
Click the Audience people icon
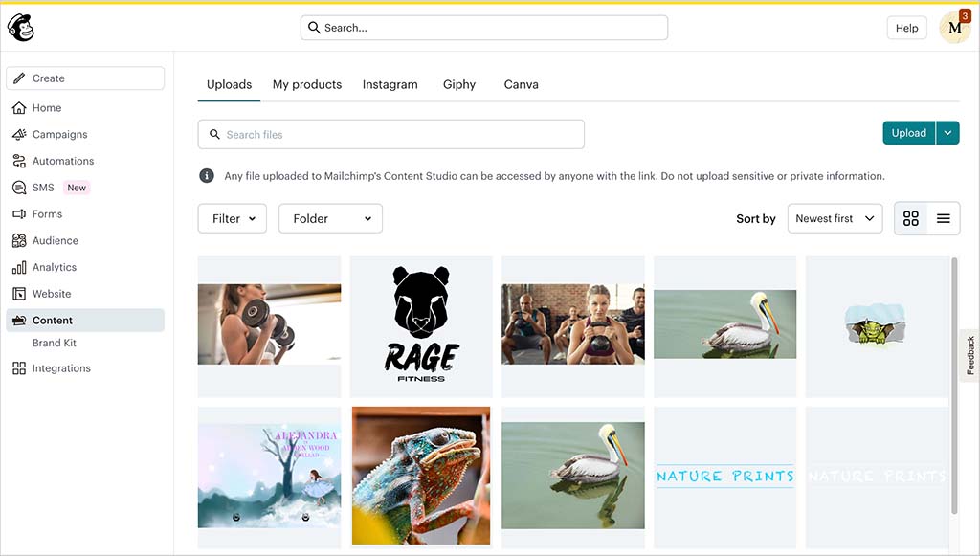(x=19, y=240)
